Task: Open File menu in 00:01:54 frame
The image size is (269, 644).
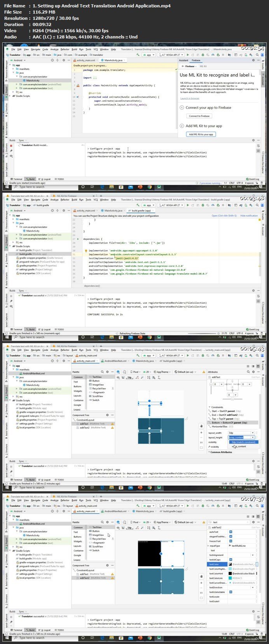Action: [13, 49]
